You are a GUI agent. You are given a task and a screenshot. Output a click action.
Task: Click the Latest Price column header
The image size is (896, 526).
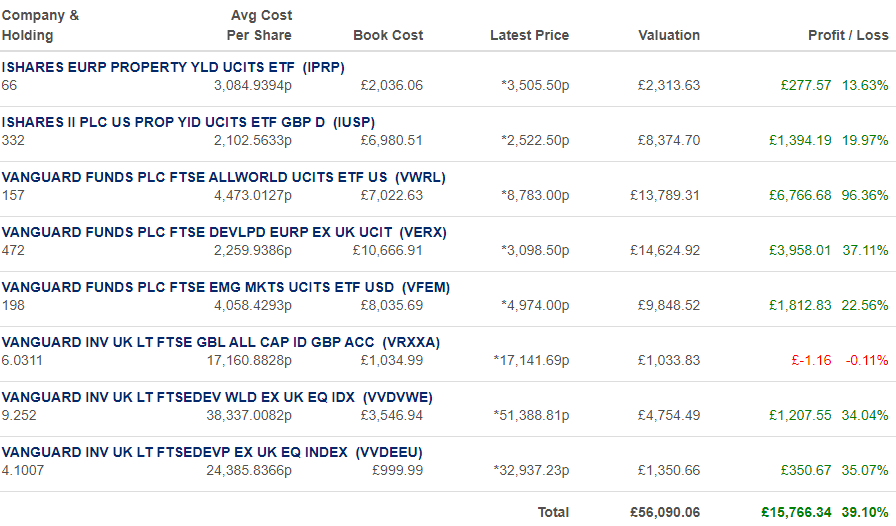pyautogui.click(x=529, y=35)
